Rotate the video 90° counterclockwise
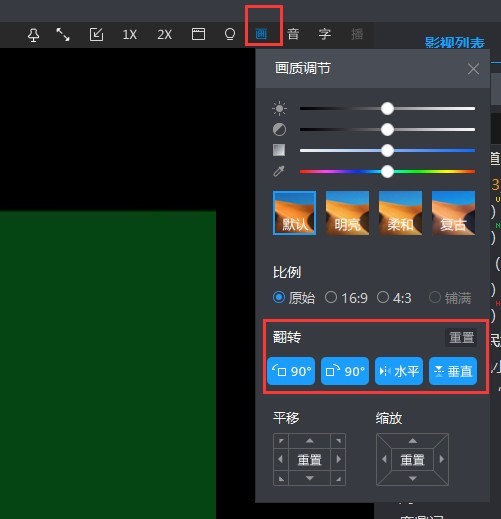The width and height of the screenshot is (501, 519). click(291, 371)
